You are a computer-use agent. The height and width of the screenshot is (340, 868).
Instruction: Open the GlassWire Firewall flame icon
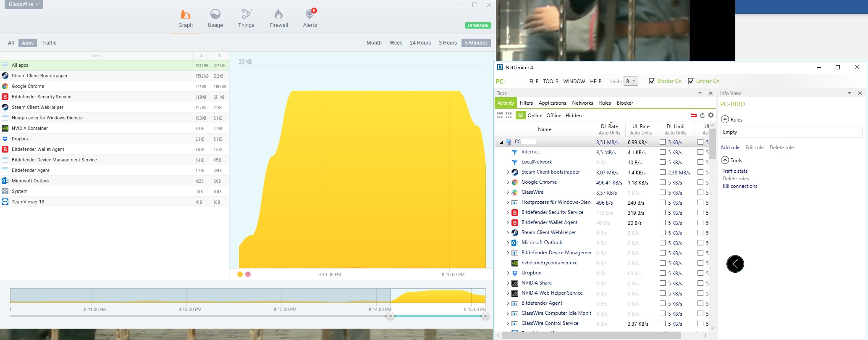pyautogui.click(x=278, y=15)
